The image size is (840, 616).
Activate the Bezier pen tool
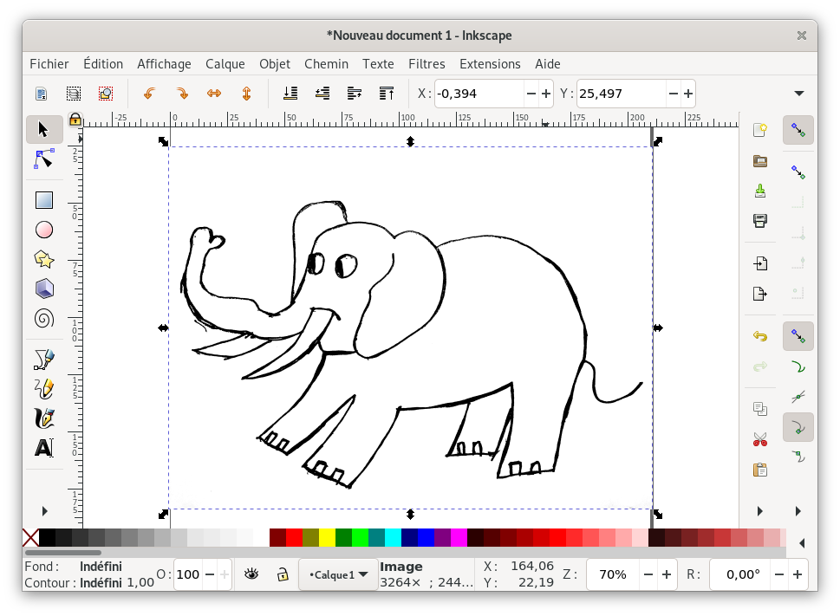(x=44, y=359)
